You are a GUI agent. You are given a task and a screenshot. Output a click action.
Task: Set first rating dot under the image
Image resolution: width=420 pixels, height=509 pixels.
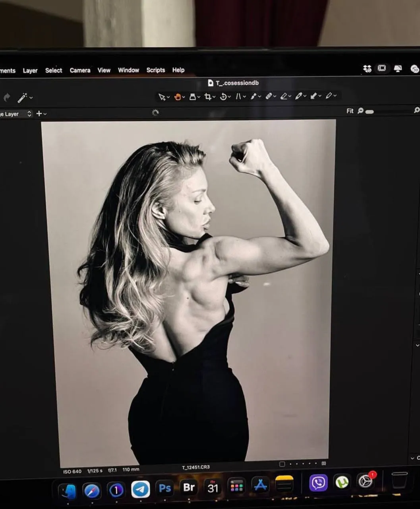(x=290, y=464)
